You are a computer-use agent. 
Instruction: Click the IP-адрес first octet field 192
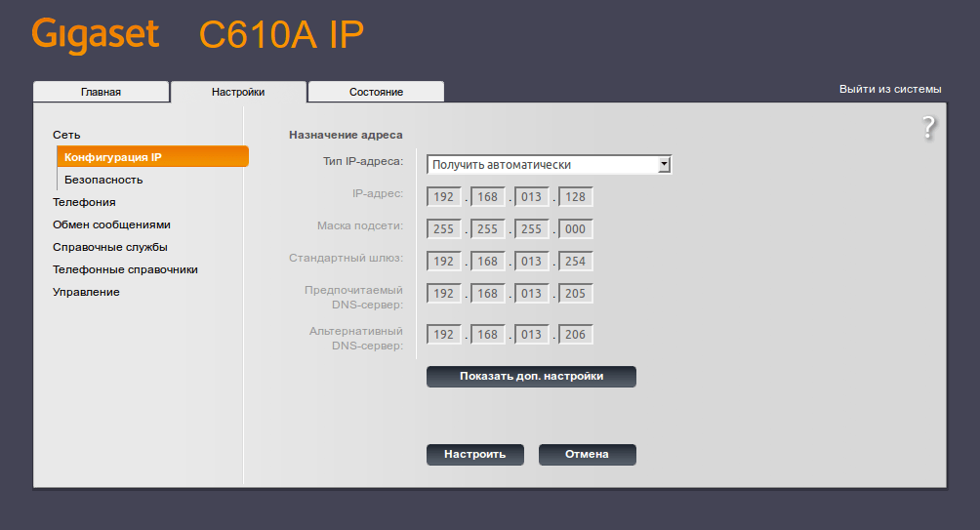coord(444,197)
